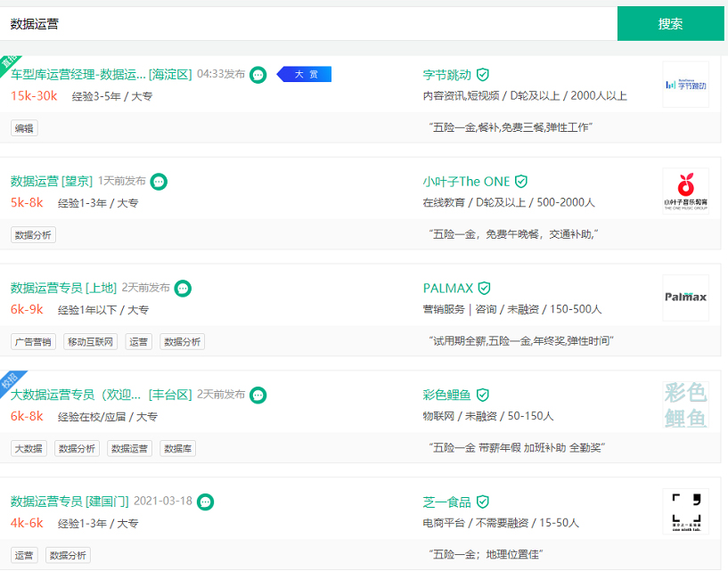
Task: Open the 彩色鲤鱼 company name link
Action: pyautogui.click(x=446, y=395)
